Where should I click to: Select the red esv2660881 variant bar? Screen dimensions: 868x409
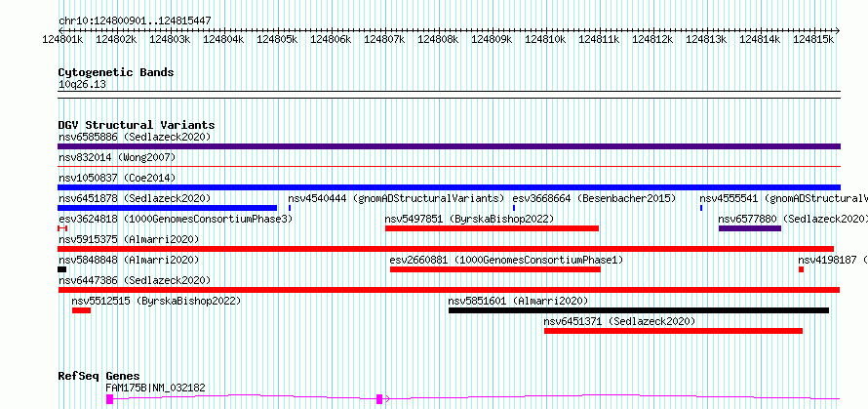pyautogui.click(x=494, y=269)
